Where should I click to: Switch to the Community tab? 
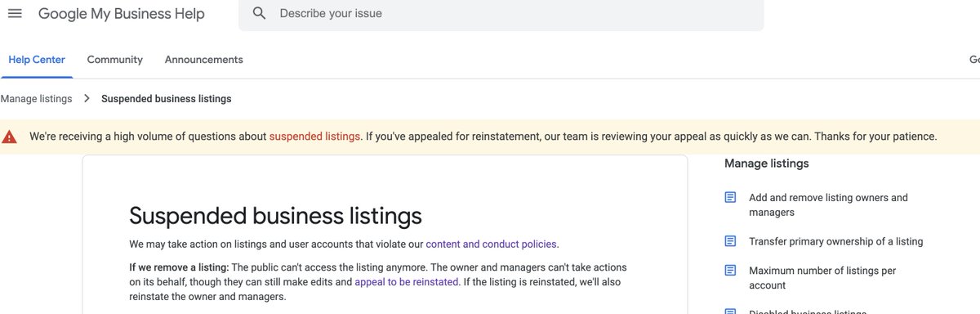click(115, 60)
